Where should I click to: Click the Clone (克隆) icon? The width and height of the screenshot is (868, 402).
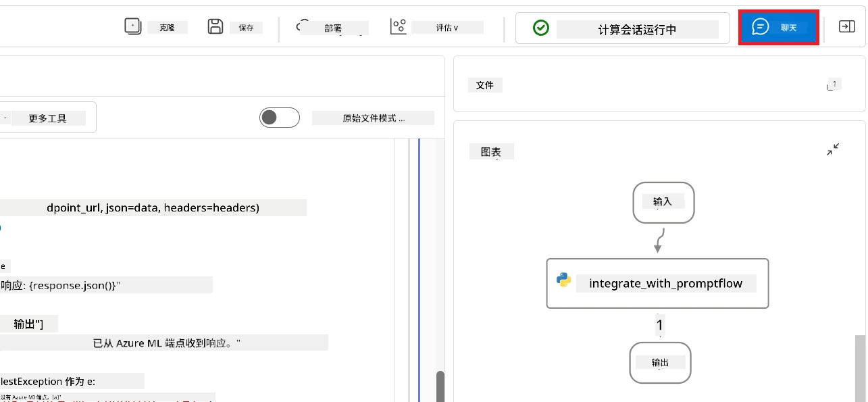point(133,26)
